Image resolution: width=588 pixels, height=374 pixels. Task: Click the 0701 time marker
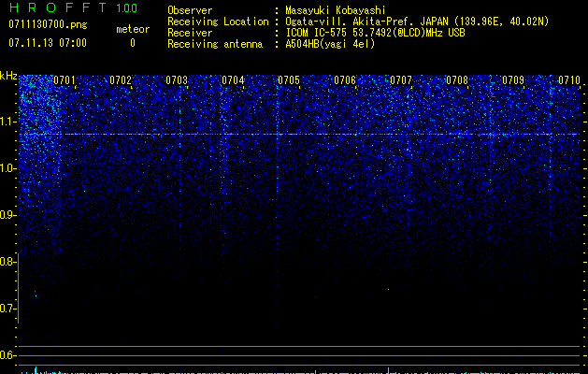(x=65, y=79)
